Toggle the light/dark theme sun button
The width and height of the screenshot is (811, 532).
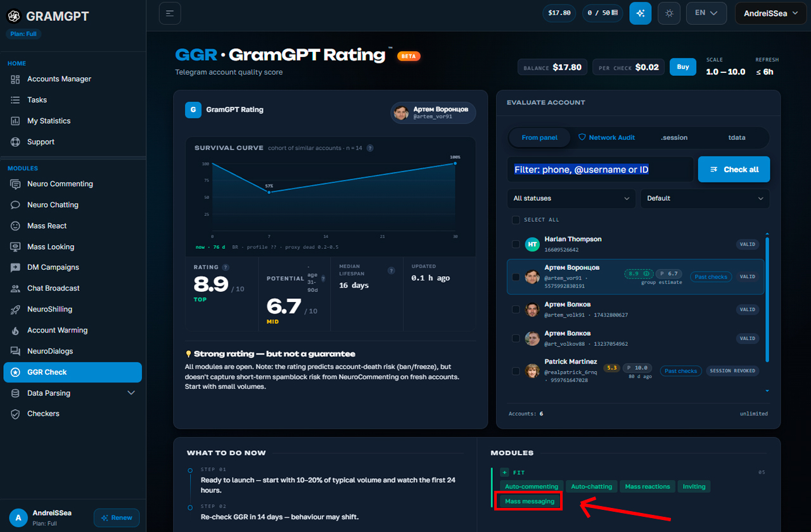(x=669, y=13)
